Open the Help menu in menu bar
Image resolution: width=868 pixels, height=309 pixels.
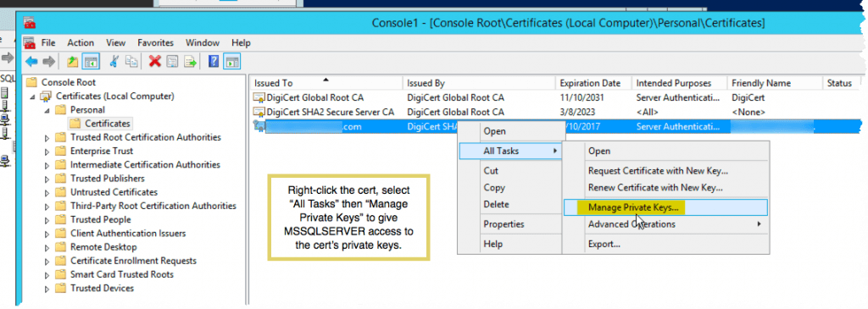coord(241,42)
